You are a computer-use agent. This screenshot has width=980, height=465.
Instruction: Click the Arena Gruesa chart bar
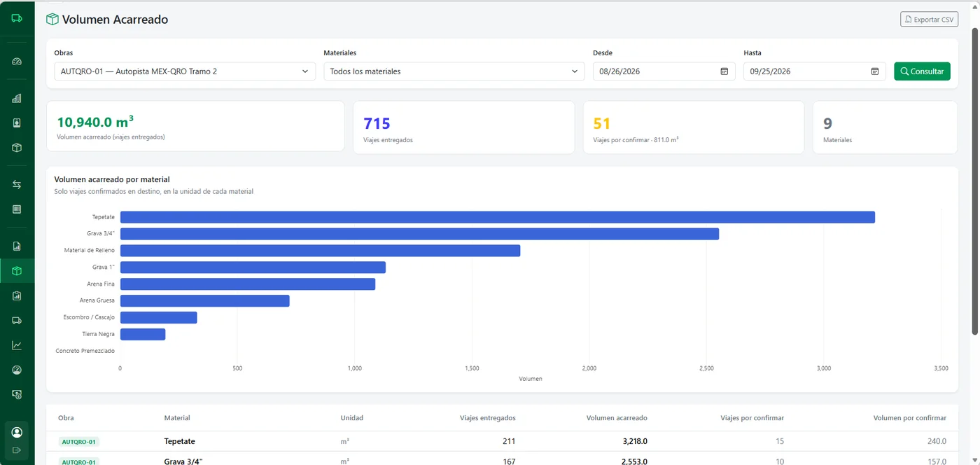tap(205, 301)
